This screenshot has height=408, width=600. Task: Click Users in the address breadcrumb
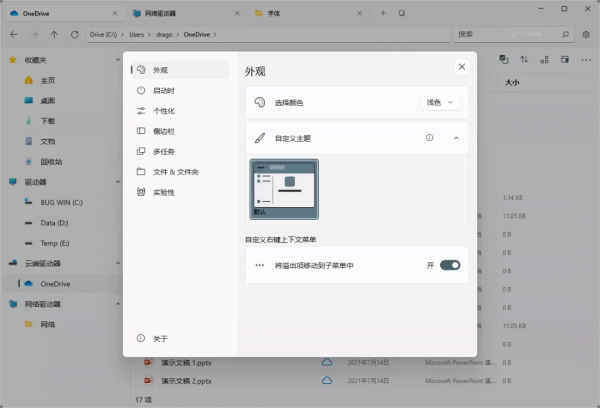pos(137,34)
